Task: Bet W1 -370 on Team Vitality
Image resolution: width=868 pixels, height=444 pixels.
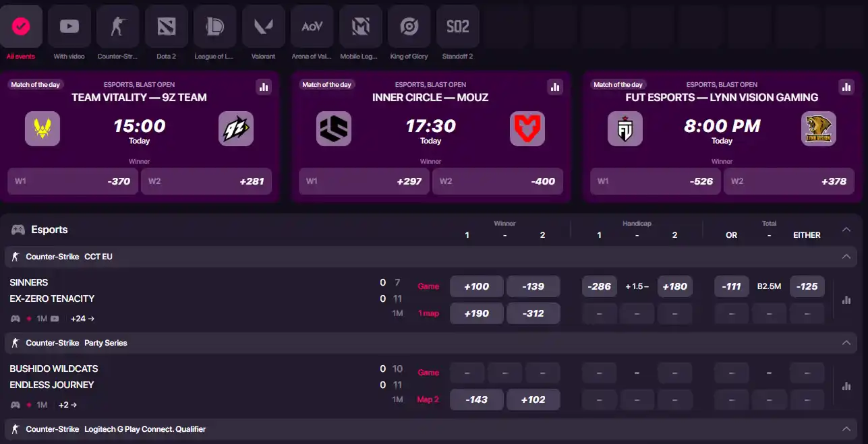Action: click(x=73, y=181)
